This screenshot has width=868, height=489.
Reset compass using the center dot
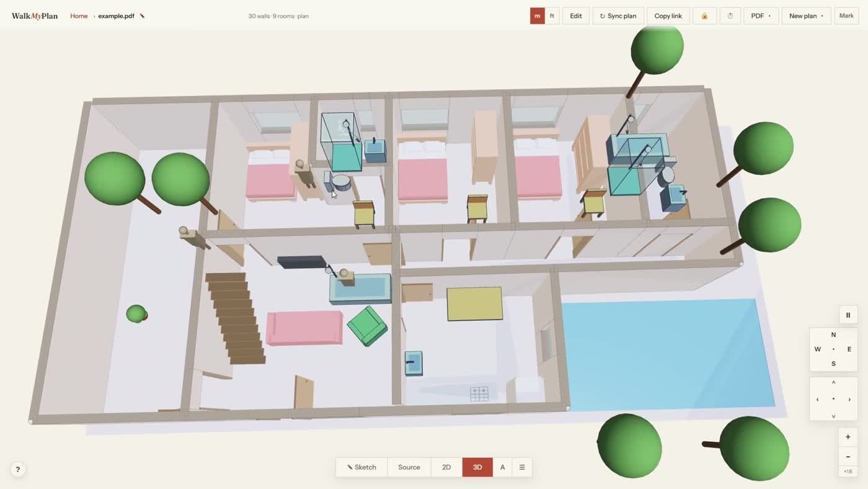pyautogui.click(x=833, y=349)
